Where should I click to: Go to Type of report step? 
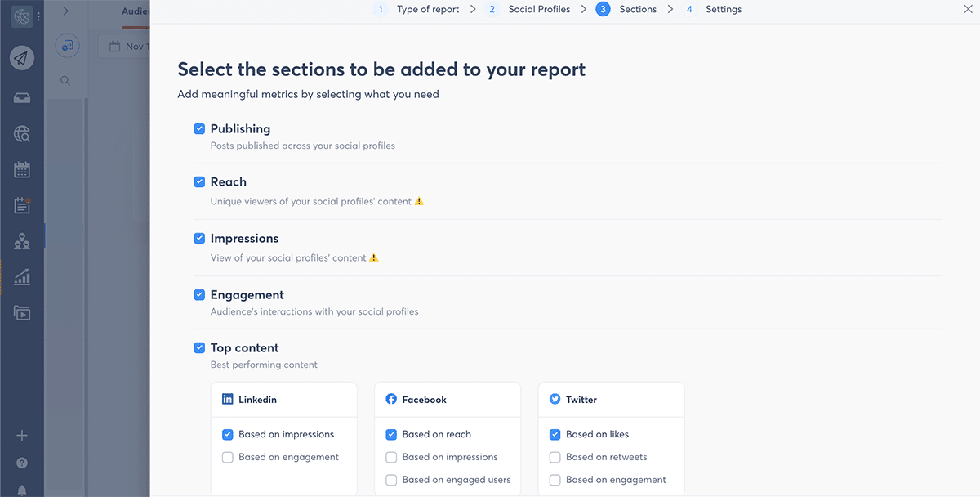(x=418, y=10)
